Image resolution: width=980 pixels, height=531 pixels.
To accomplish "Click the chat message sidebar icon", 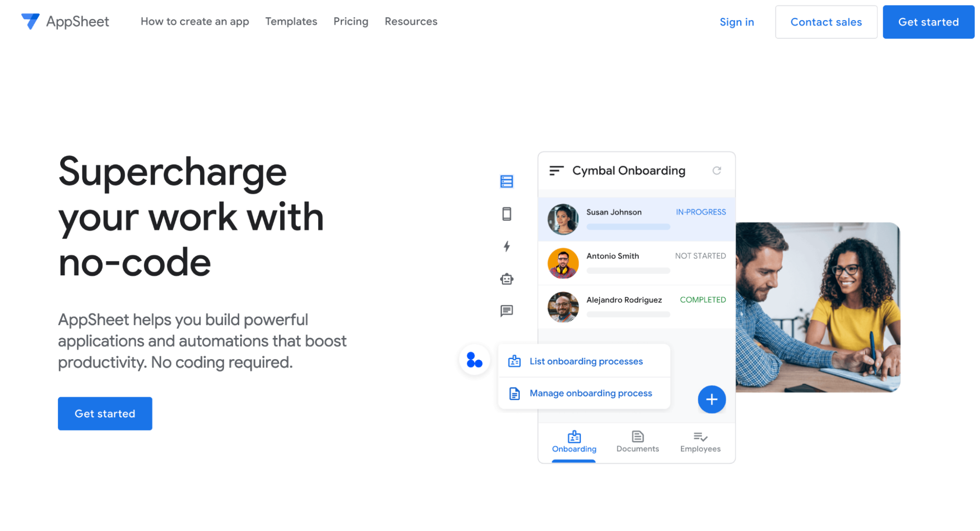I will (506, 311).
